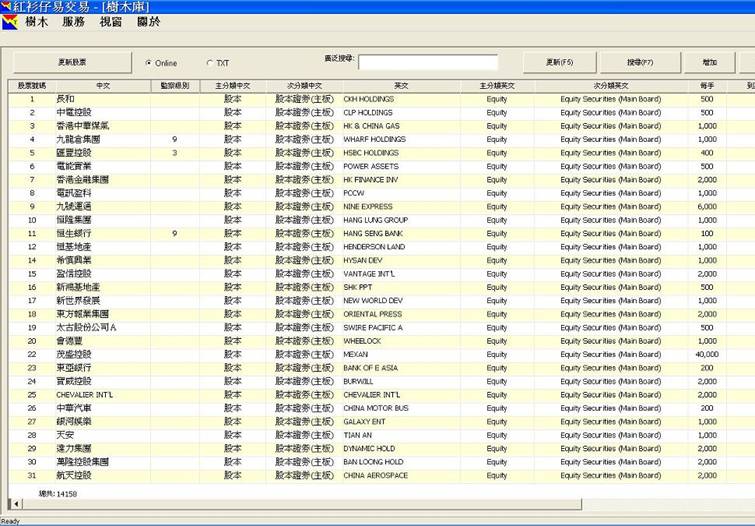Select the HK & CHINA GAS cell
Screen dimensions: 755x526
tap(401, 126)
